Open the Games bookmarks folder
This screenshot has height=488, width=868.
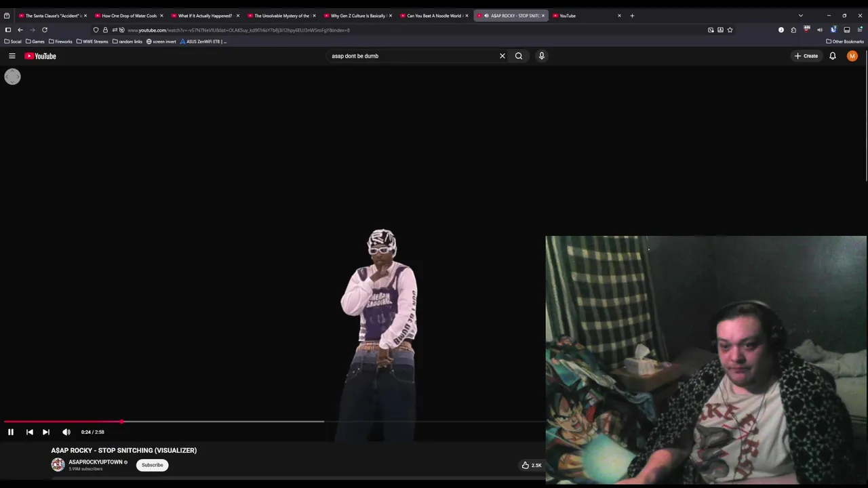(x=35, y=41)
